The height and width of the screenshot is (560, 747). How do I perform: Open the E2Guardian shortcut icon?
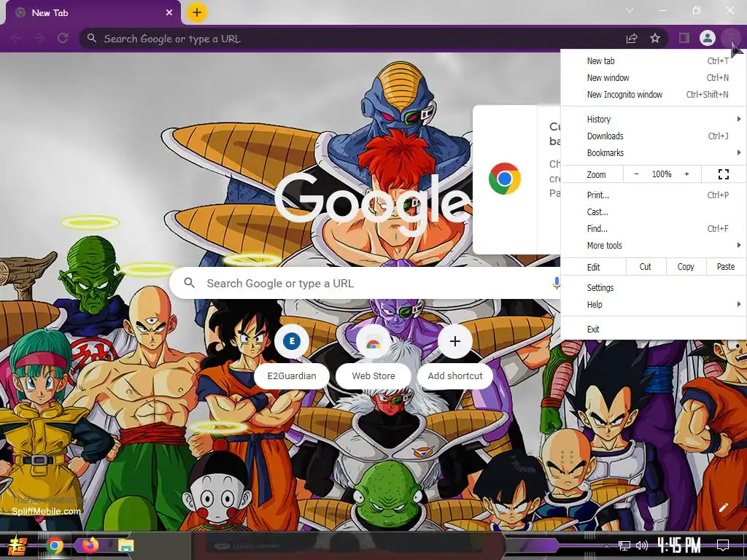point(292,341)
